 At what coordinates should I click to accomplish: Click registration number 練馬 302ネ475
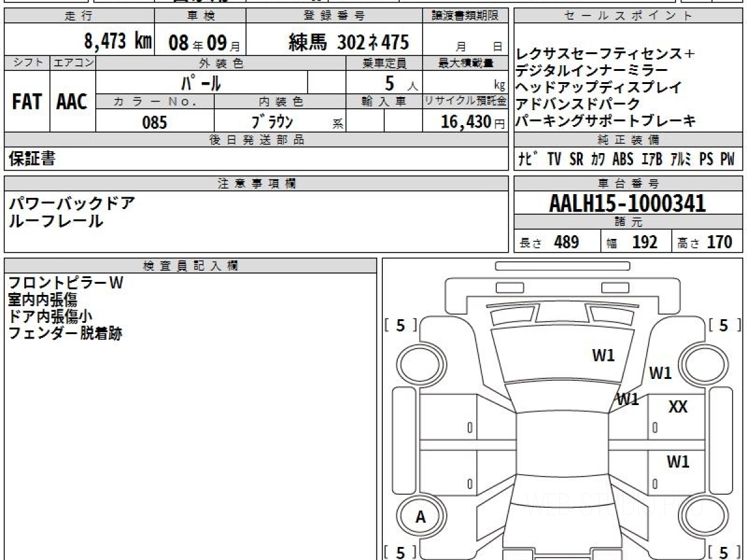pos(349,42)
